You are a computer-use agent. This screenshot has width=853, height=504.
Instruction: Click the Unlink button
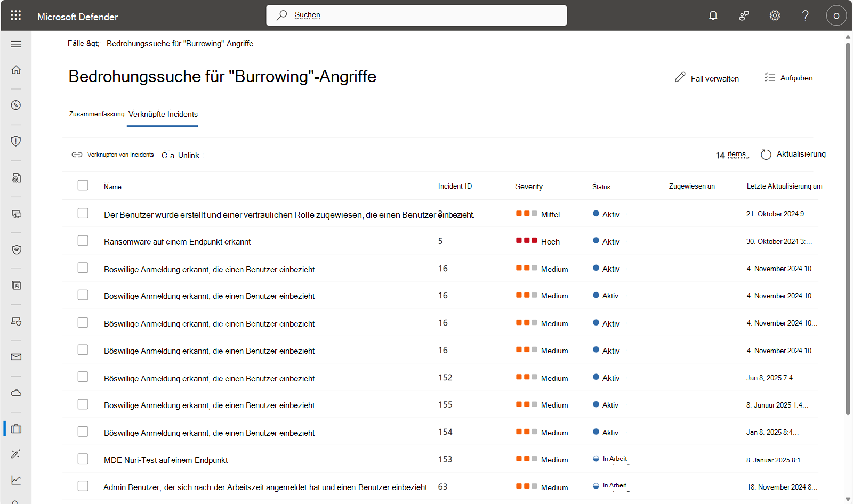[180, 155]
